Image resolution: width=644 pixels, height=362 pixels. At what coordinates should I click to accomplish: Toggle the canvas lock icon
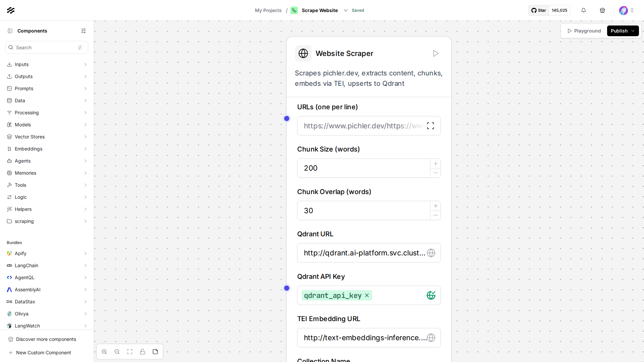[x=143, y=352]
